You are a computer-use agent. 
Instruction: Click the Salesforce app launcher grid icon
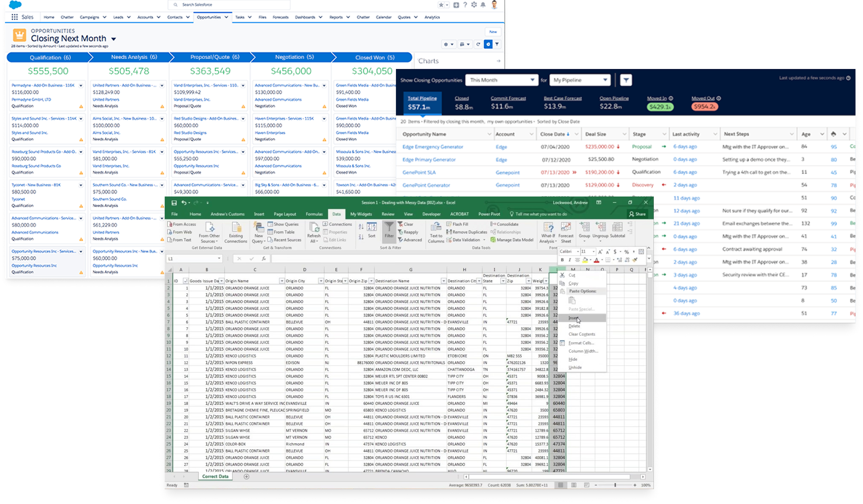(x=14, y=17)
